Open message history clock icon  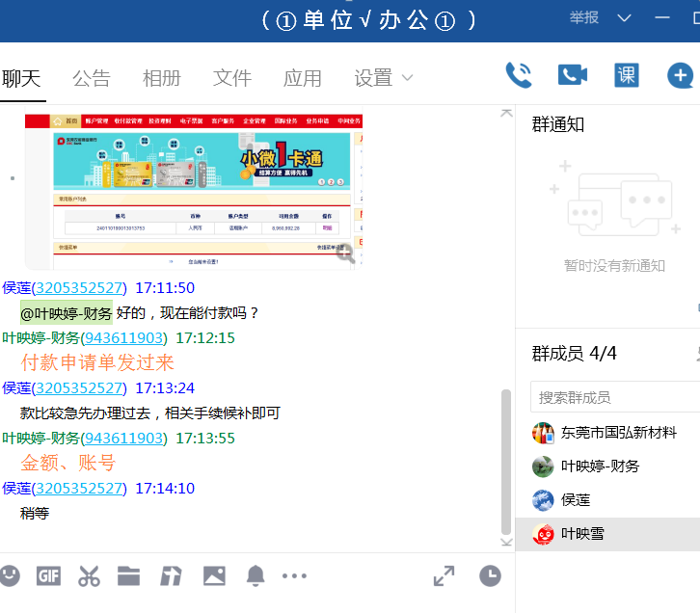click(490, 576)
